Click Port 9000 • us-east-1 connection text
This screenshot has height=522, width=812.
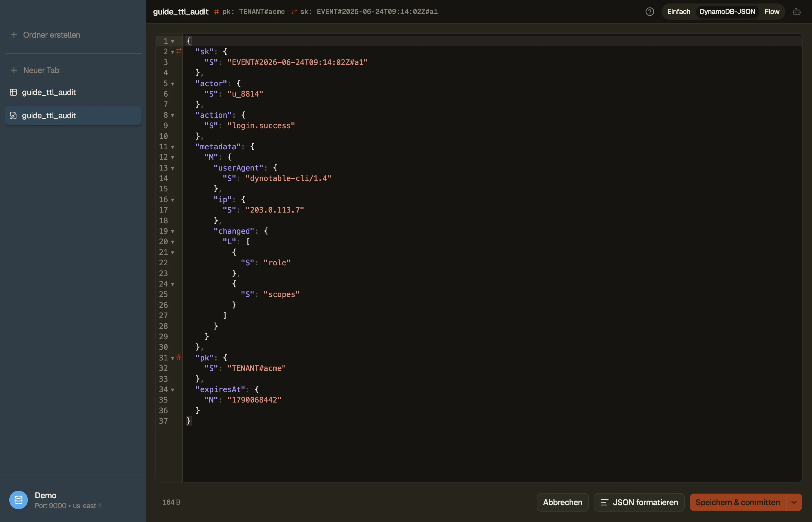(68, 506)
